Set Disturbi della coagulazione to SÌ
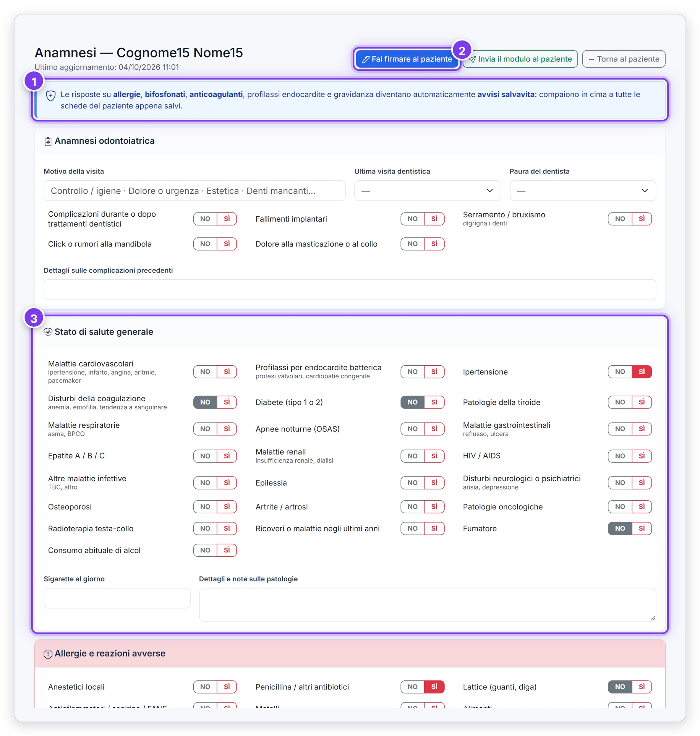The image size is (700, 736). pos(227,402)
